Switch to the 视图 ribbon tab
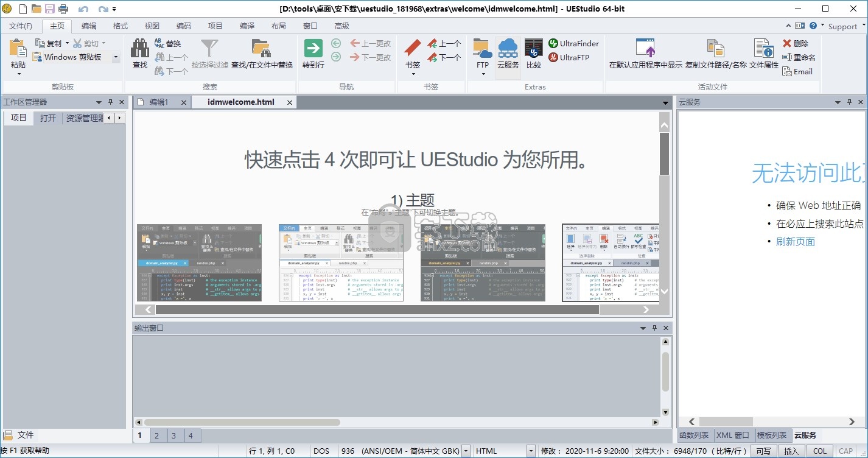The height and width of the screenshot is (458, 868). [152, 26]
